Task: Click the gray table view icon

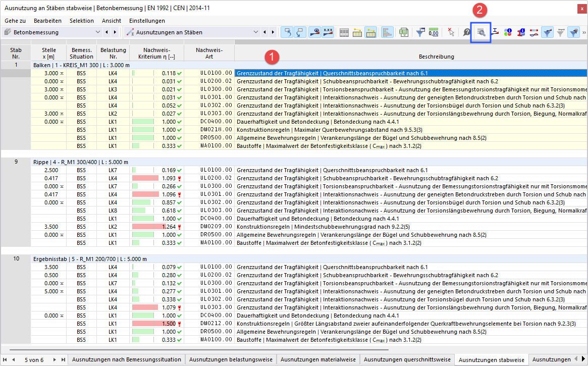Action: [x=344, y=33]
